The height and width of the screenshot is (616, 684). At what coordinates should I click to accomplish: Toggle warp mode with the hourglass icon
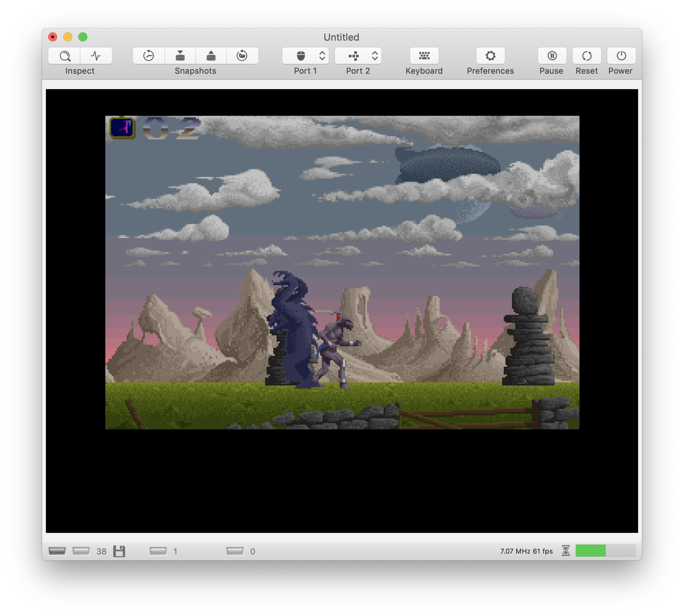click(x=565, y=551)
